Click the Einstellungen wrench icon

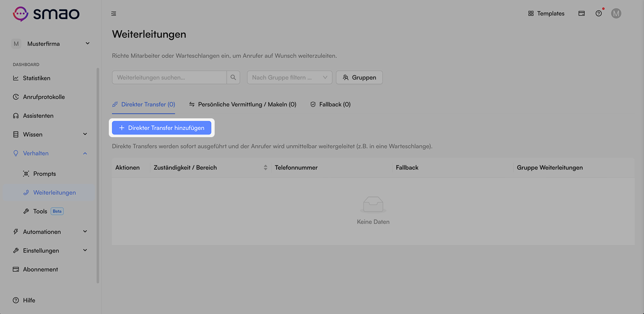coord(16,251)
